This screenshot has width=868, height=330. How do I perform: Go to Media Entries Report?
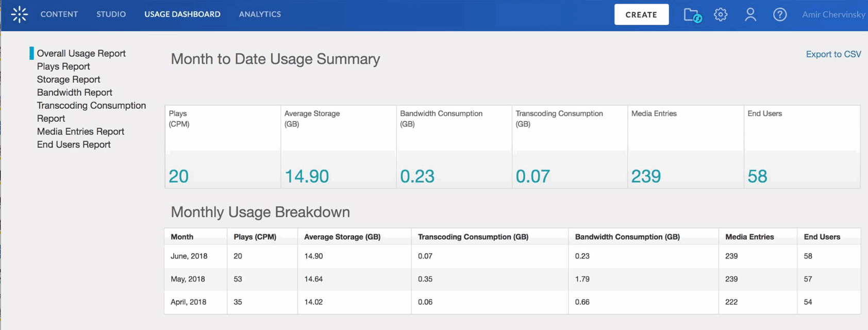(80, 131)
